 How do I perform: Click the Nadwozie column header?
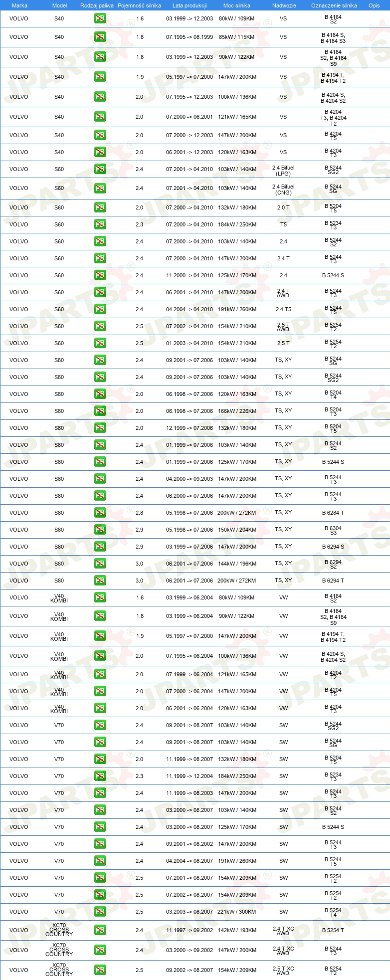[x=284, y=5]
